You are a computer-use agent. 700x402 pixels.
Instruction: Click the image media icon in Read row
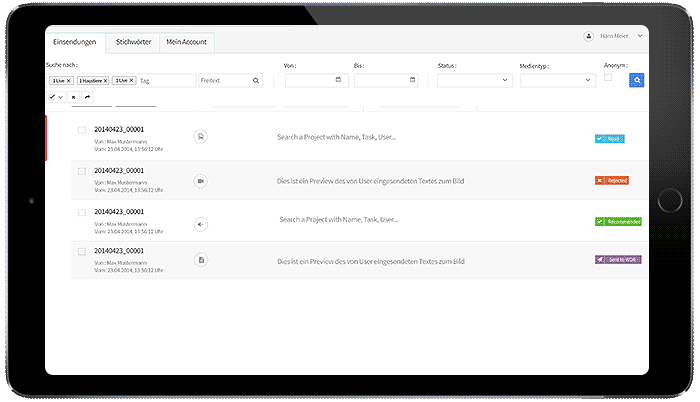click(x=200, y=137)
